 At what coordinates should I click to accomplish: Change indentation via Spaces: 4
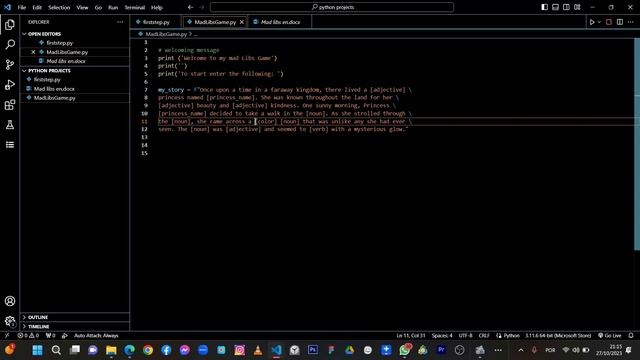pos(442,336)
